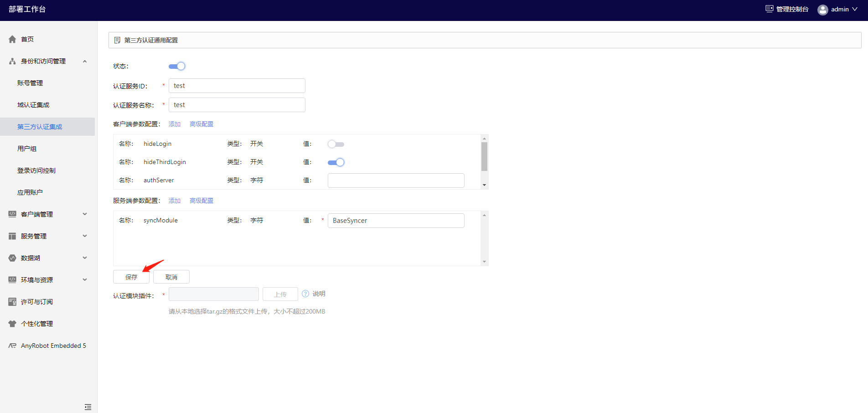
Task: Click the 认证服务ID input field
Action: 237,86
